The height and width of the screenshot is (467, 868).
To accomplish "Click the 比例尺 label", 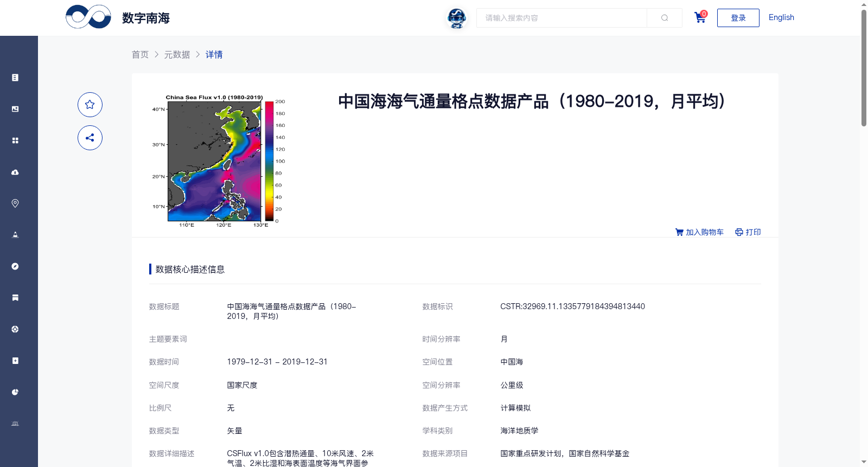I will (x=161, y=408).
